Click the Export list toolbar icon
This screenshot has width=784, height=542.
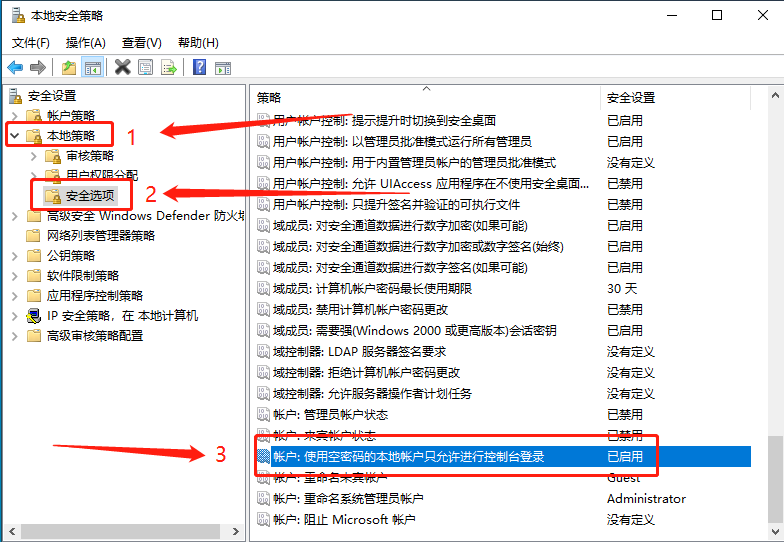(x=169, y=68)
